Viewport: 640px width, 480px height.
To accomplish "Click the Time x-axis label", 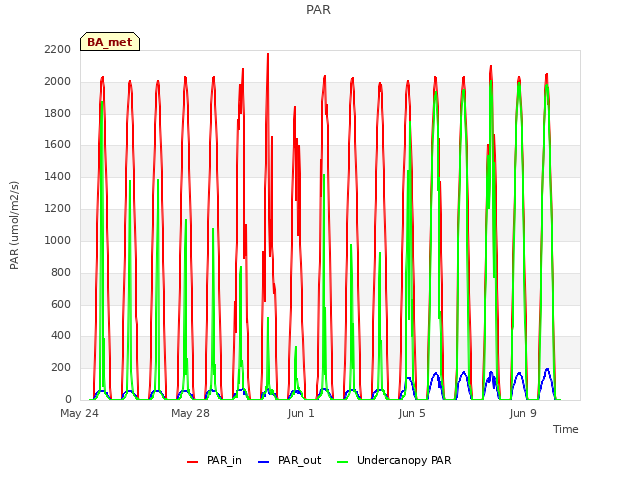I will (566, 429).
